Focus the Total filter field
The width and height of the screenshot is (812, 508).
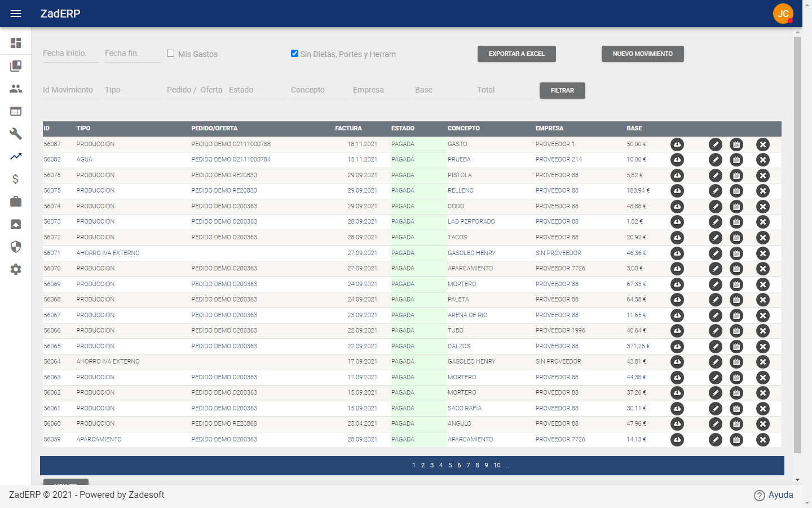point(505,90)
